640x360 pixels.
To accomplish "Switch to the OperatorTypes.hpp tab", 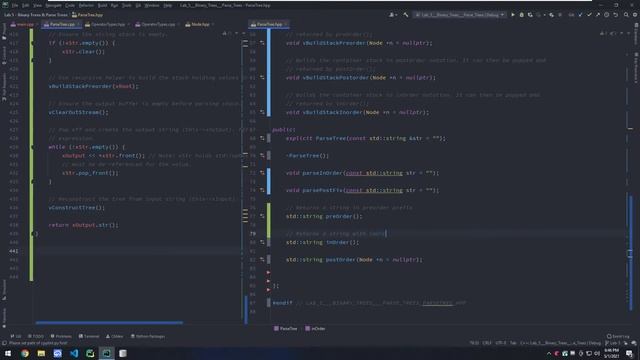I will [107, 24].
